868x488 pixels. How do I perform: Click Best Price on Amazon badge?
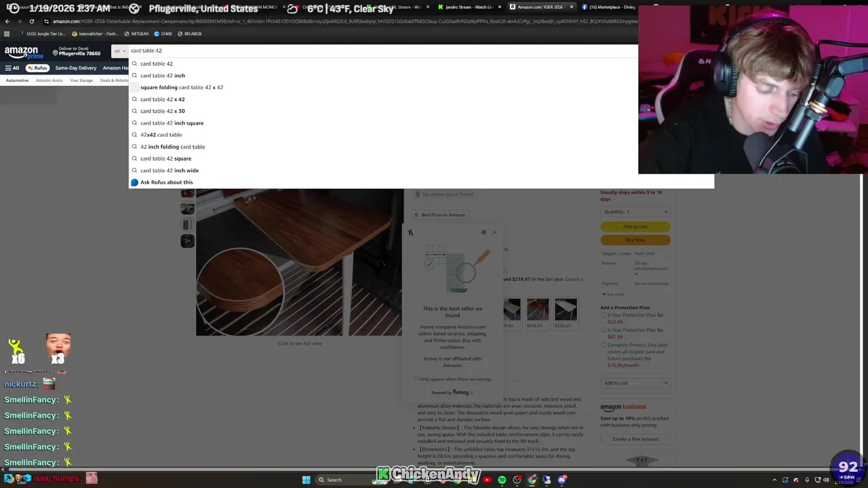point(439,215)
